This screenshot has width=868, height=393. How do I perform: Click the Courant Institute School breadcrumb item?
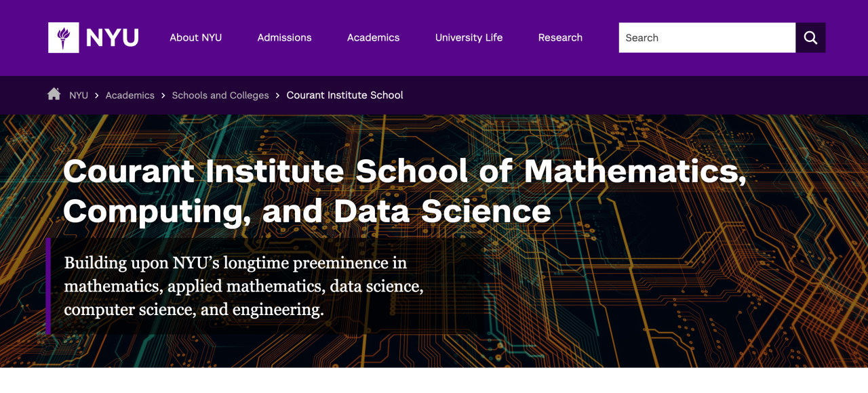click(344, 96)
